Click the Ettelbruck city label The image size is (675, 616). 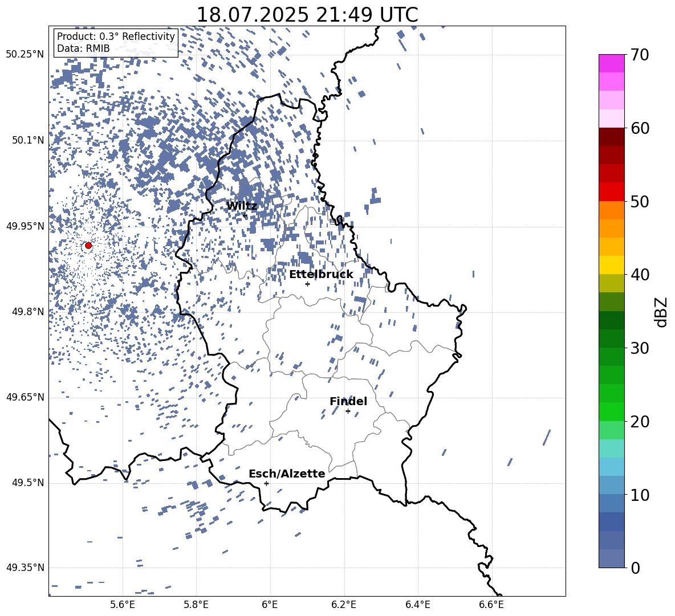321,275
